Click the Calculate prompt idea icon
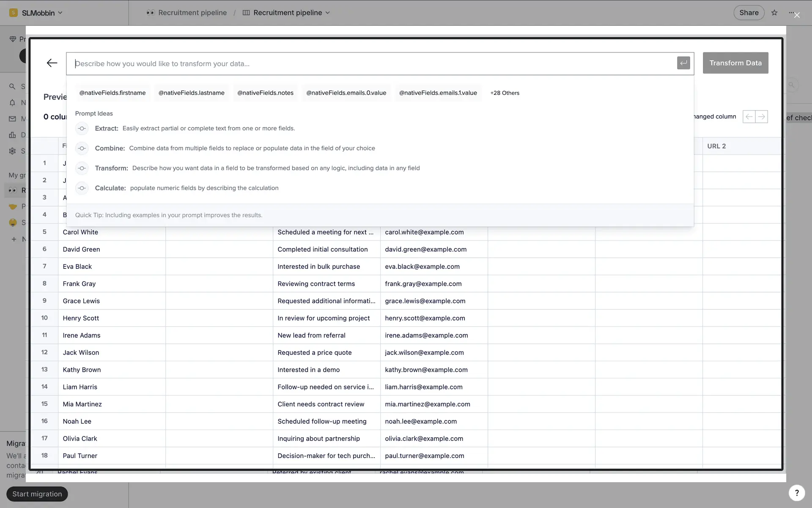The image size is (812, 508). click(x=82, y=188)
